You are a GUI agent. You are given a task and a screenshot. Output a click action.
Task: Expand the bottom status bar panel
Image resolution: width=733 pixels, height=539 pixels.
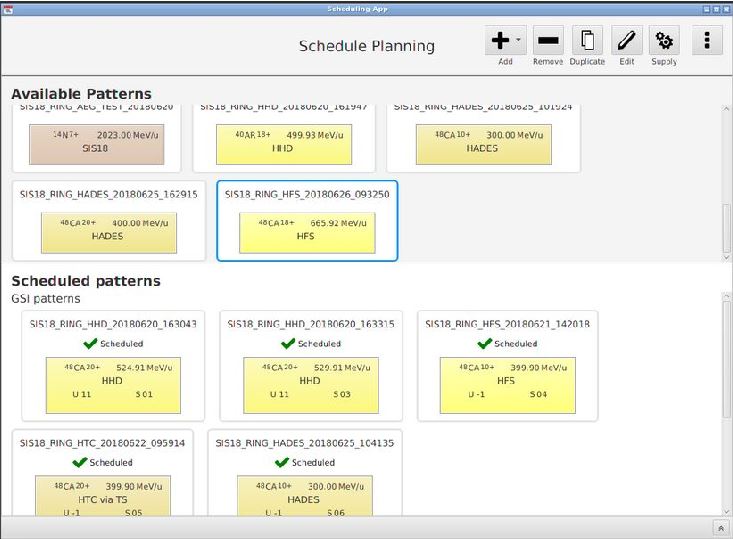coord(720,528)
